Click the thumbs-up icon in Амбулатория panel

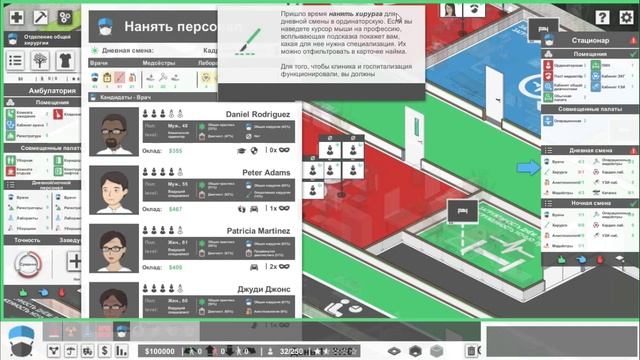tap(24, 292)
